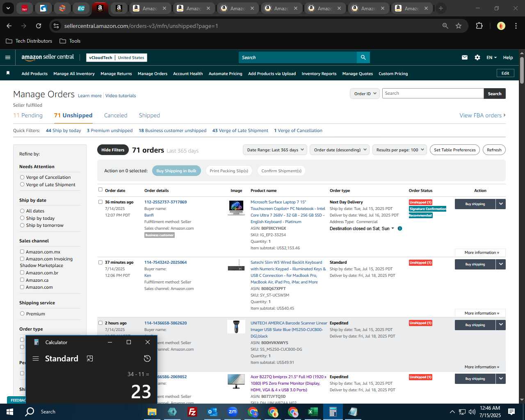Reload the browser page
The width and height of the screenshot is (525, 420).
pos(39,26)
